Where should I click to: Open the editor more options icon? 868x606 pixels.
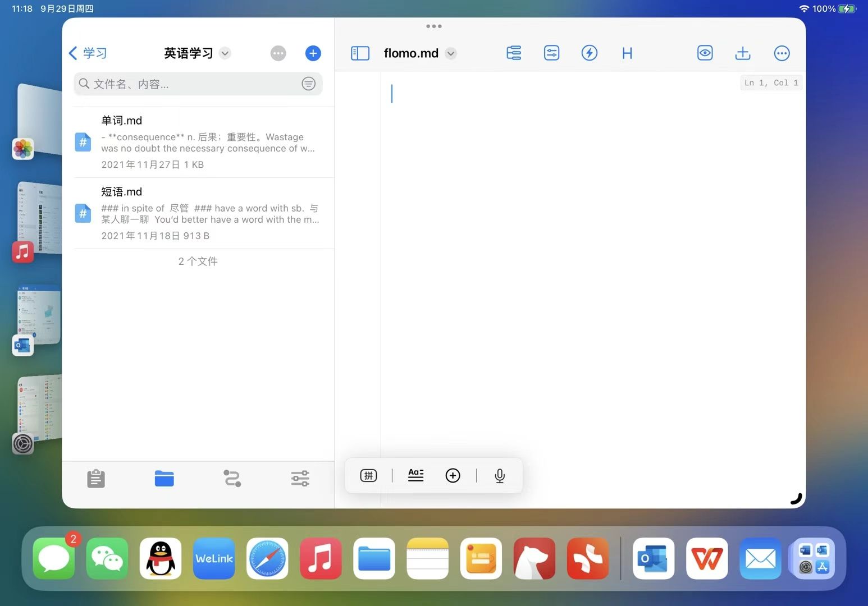click(x=782, y=53)
